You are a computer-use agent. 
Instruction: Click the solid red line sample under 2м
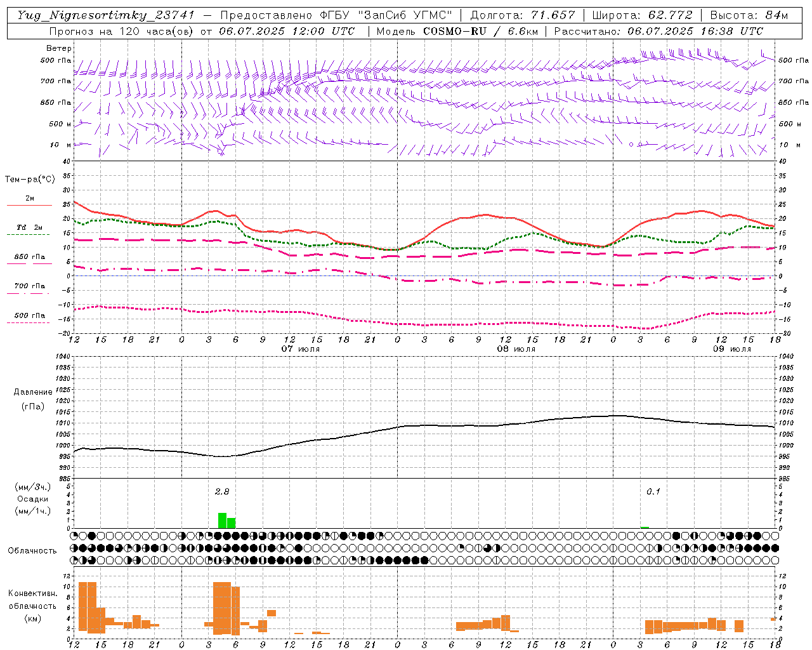[x=29, y=205]
